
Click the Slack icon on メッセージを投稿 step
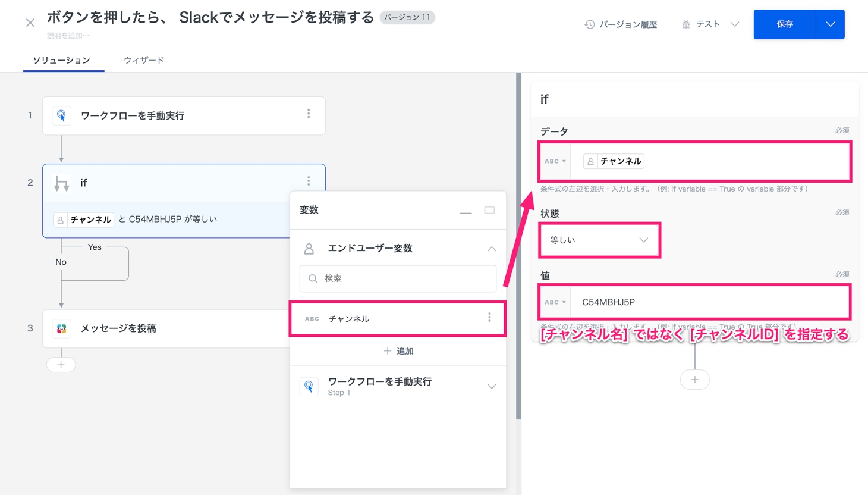(x=62, y=328)
